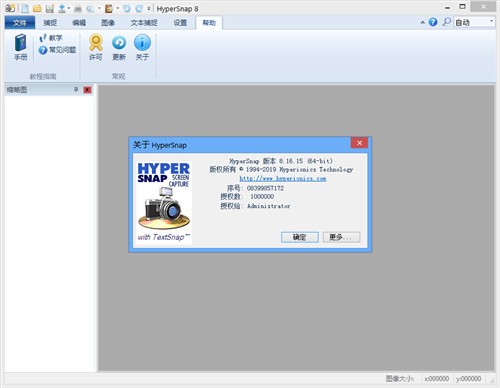The image size is (500, 388).
Task: Expand the upload icon dropdown arrow
Action: [x=69, y=8]
